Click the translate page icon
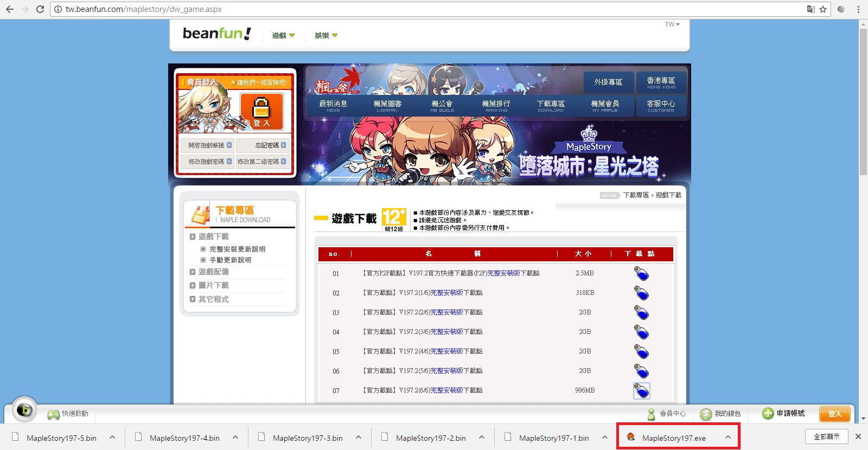 810,9
